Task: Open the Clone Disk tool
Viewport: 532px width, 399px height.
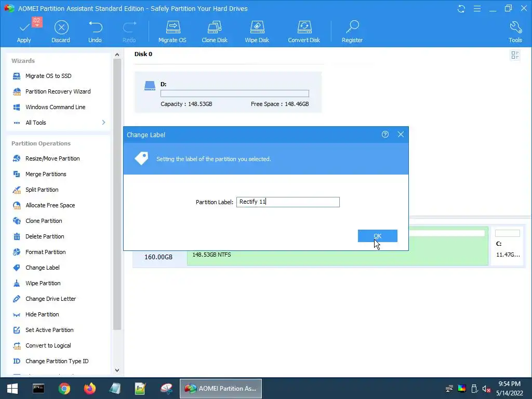Action: [215, 32]
